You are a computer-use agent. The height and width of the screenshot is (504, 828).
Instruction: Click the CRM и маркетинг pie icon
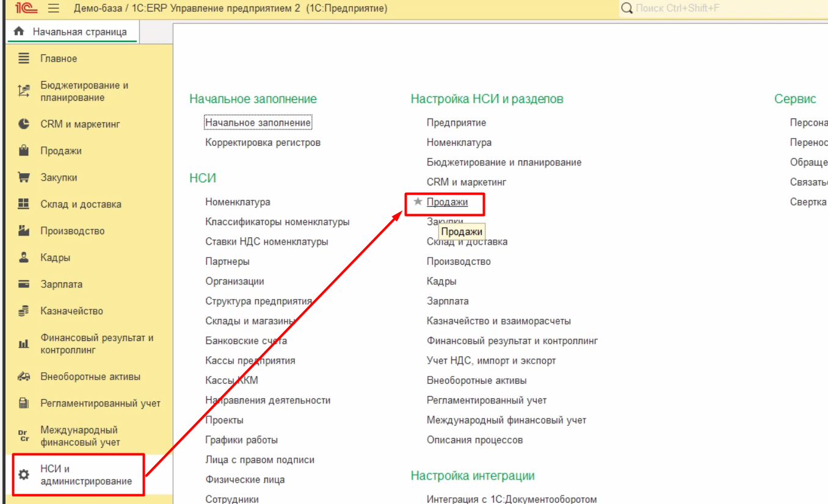pyautogui.click(x=24, y=124)
